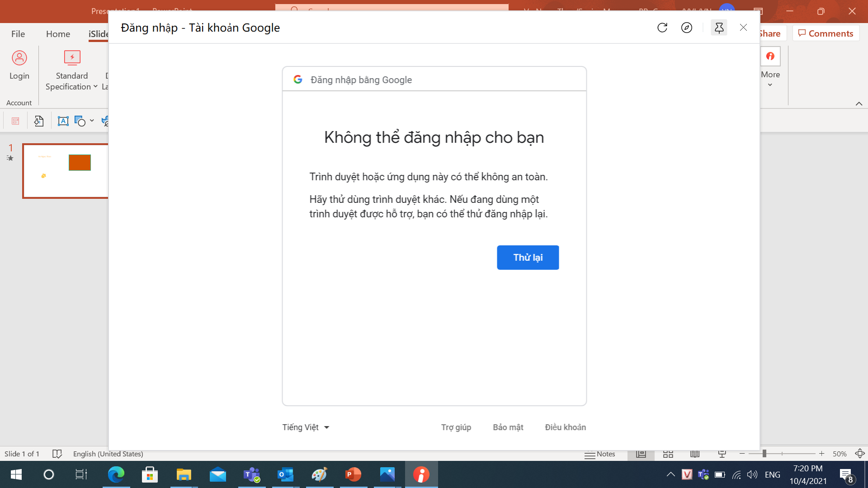
Task: Open the Wi-Fi network tray icon
Action: coord(736,474)
